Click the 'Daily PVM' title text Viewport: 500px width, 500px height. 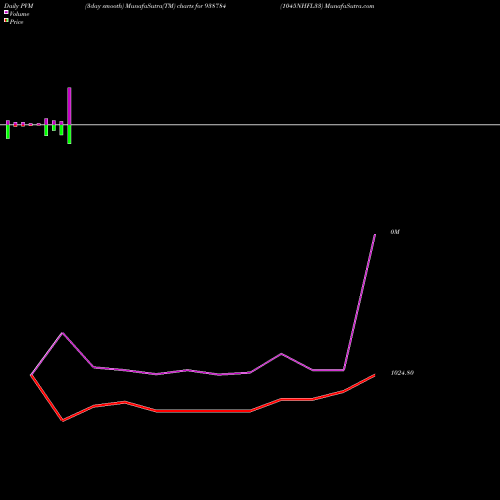19,6
